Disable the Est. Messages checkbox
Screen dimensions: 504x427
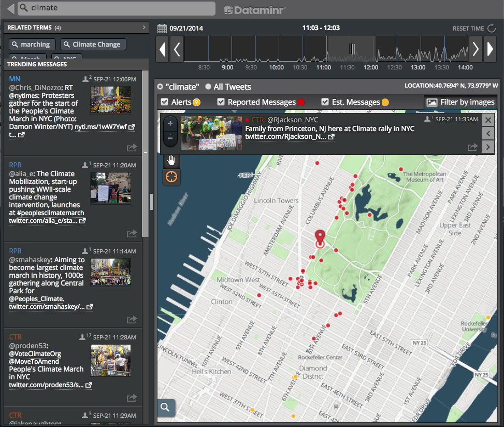coord(325,102)
